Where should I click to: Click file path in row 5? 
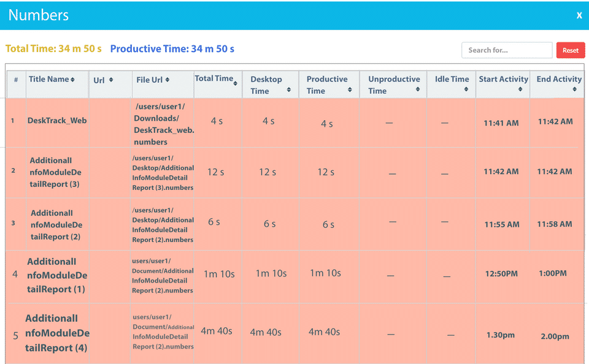(x=163, y=332)
